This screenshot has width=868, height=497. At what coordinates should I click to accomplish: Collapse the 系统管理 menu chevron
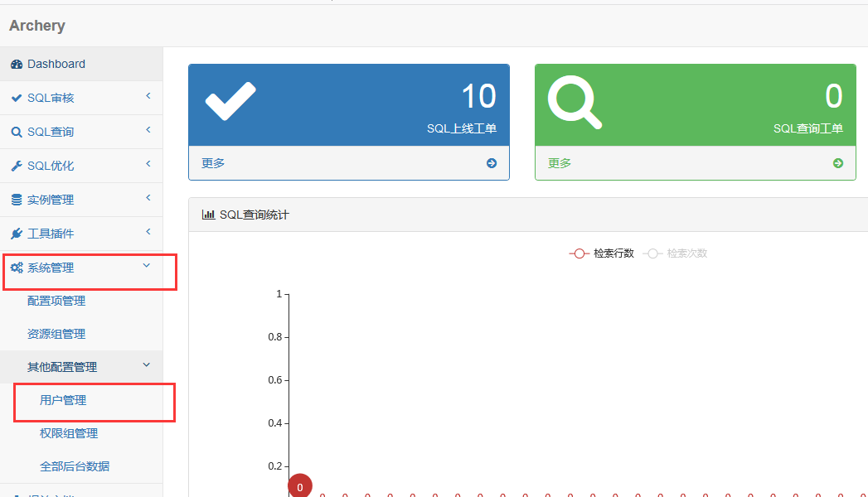[147, 266]
